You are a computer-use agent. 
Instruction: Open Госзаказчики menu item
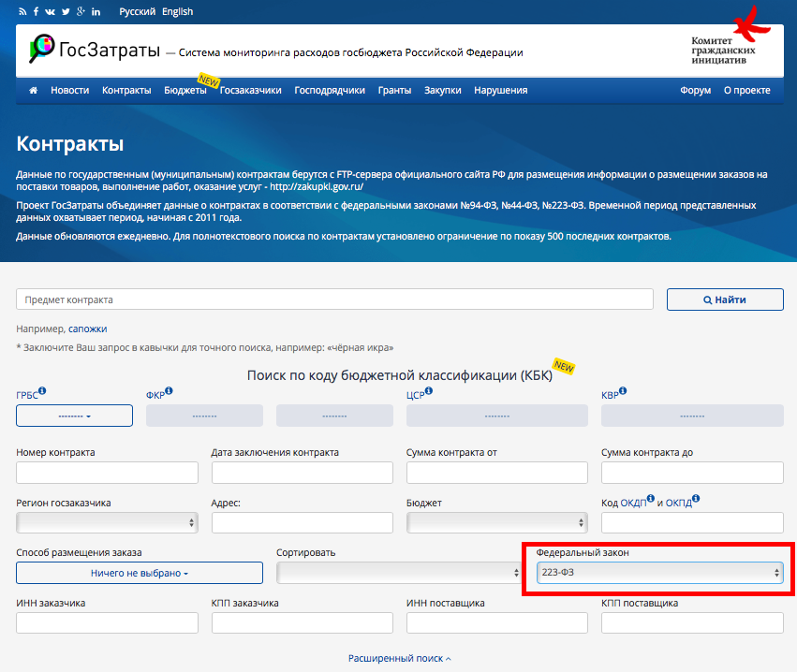point(251,90)
